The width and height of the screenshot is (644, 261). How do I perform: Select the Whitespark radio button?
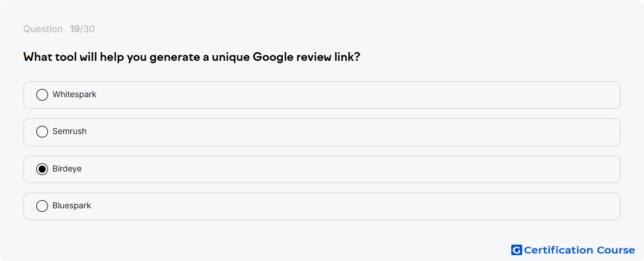(42, 95)
